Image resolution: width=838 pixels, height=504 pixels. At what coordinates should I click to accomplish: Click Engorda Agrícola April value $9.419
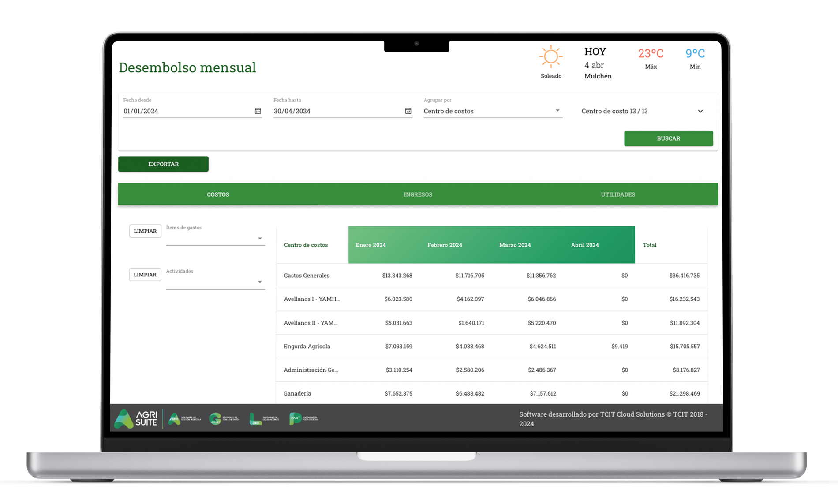point(619,347)
